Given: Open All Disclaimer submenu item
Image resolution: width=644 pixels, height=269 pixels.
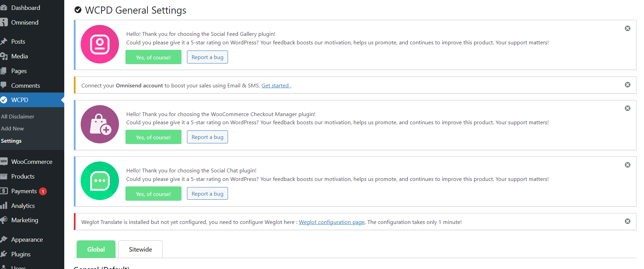Looking at the screenshot, I should point(17,116).
